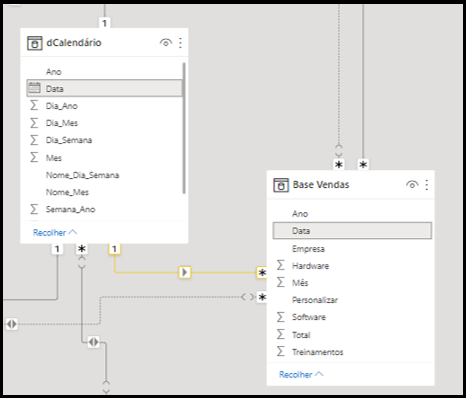Viewport: 466px width, 398px height.
Task: Select the Data field in Base Vendas
Action: (x=352, y=231)
